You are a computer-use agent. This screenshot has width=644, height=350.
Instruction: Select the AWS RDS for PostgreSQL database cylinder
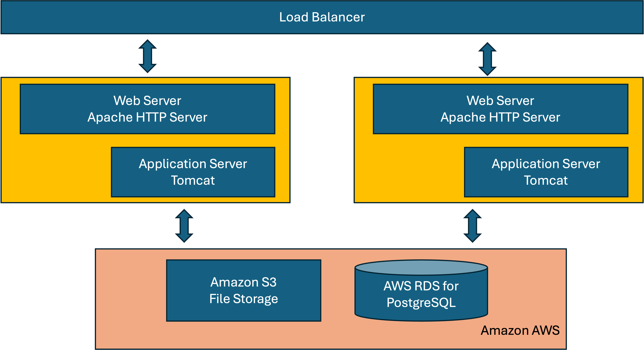[x=421, y=294]
